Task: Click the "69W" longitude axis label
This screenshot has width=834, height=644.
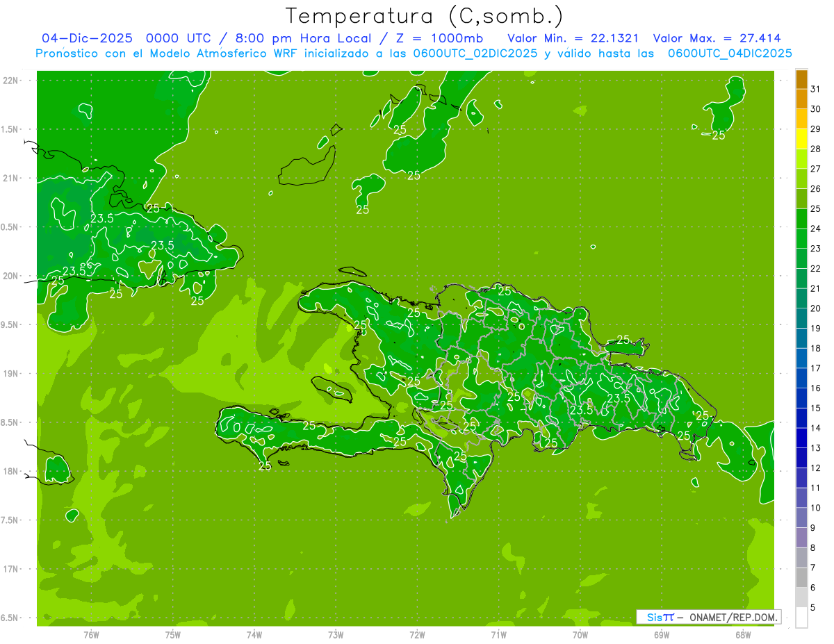Action: (662, 635)
